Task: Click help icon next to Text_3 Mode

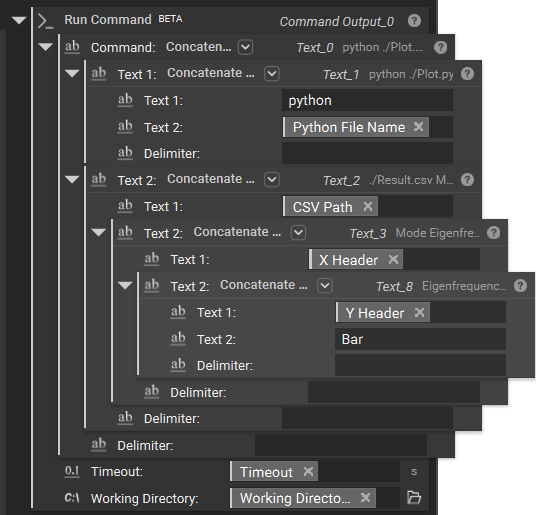Action: pos(494,233)
